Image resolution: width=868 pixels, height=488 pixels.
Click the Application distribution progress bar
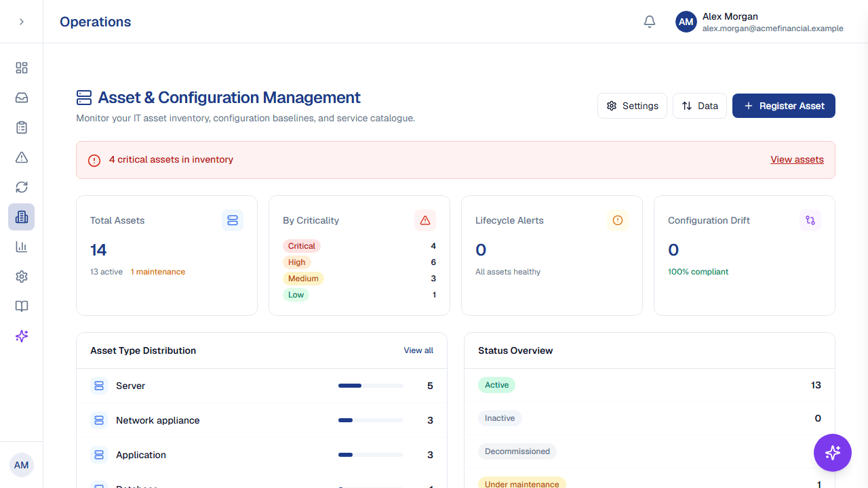click(x=371, y=455)
